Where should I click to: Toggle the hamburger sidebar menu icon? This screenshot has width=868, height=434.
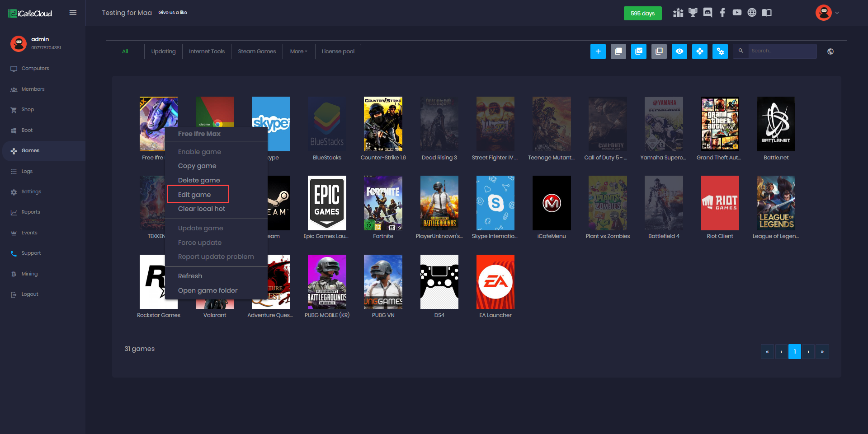[73, 13]
